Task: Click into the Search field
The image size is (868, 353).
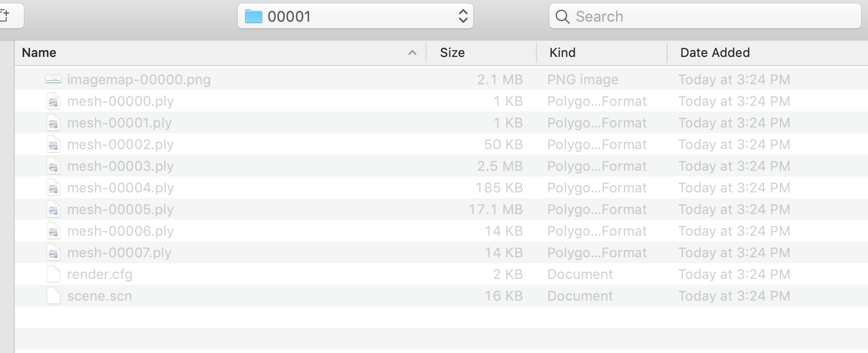Action: (x=711, y=17)
